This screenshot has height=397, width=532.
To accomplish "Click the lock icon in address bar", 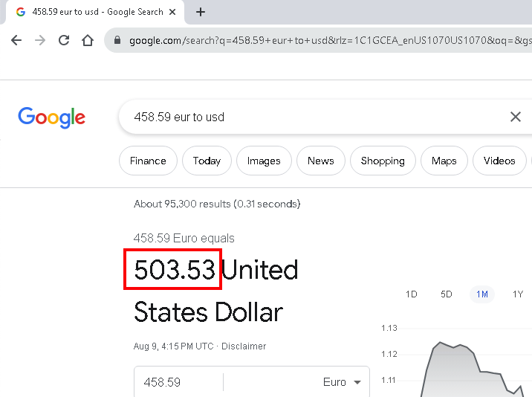I will click(117, 41).
